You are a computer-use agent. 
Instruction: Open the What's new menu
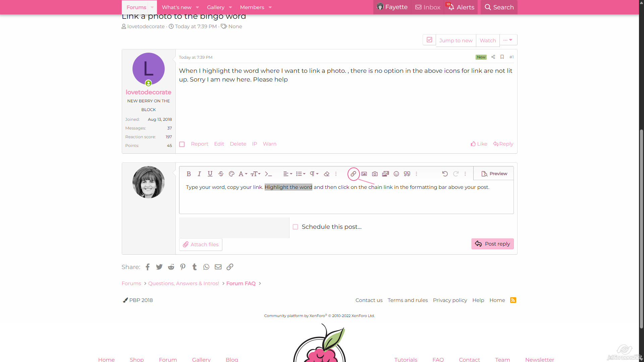176,7
